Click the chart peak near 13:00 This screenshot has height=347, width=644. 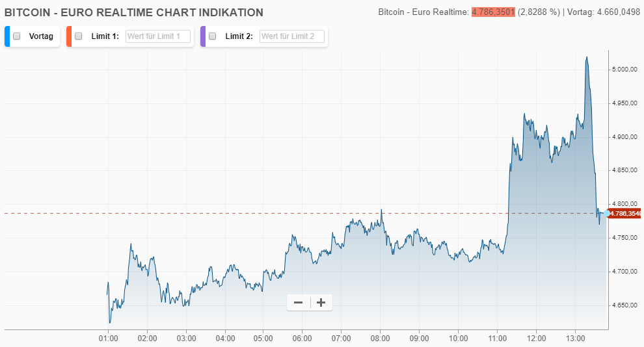(587, 58)
